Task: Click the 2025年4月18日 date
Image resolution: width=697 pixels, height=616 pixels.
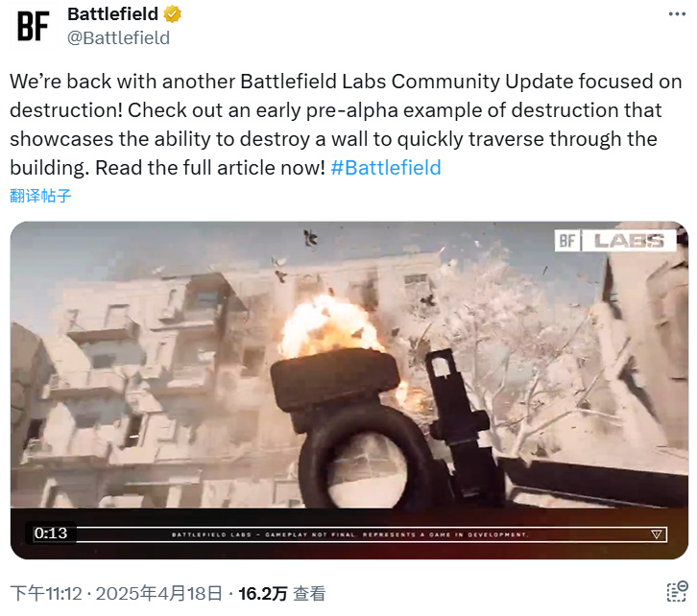Action: 159,593
